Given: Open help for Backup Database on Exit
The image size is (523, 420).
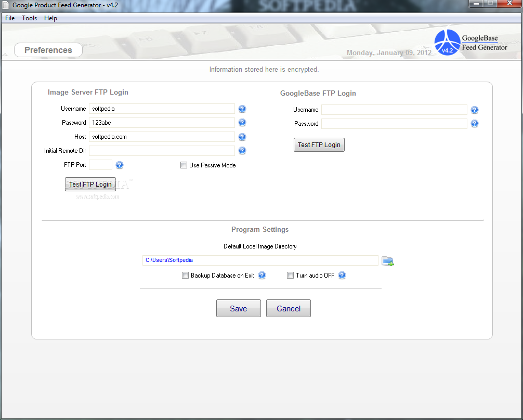Looking at the screenshot, I should click(262, 275).
